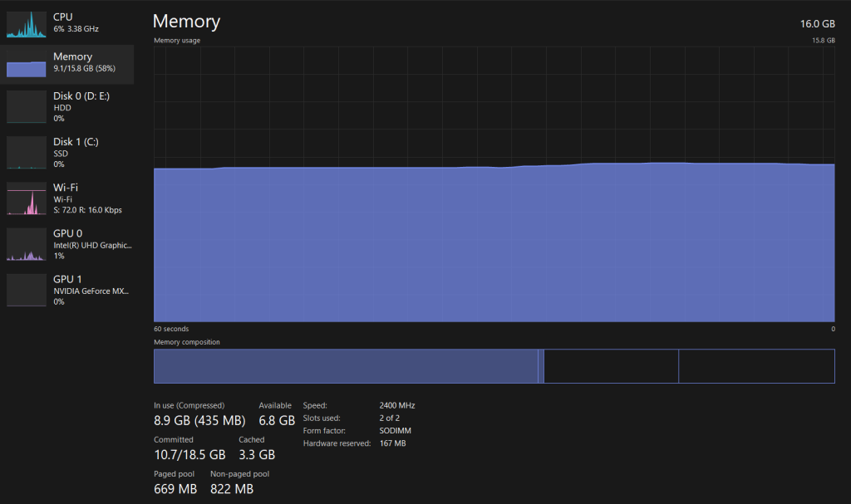Click the 'Slots used:' label
851x504 pixels.
pos(322,418)
